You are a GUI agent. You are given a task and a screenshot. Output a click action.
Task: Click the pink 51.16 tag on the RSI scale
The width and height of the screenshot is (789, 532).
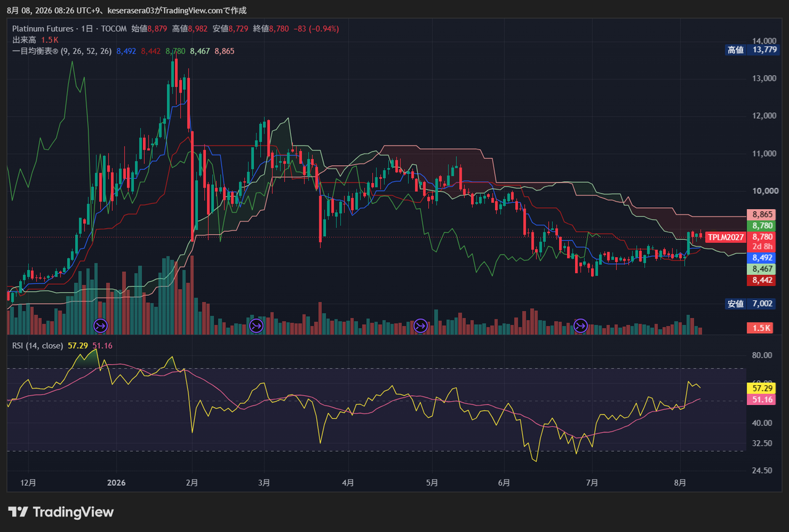tap(762, 400)
